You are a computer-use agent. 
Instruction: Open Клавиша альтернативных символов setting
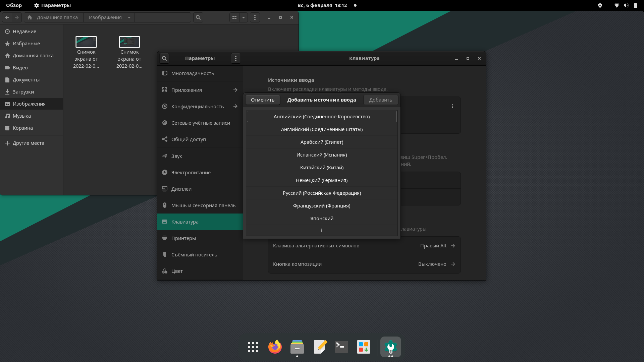[364, 246]
